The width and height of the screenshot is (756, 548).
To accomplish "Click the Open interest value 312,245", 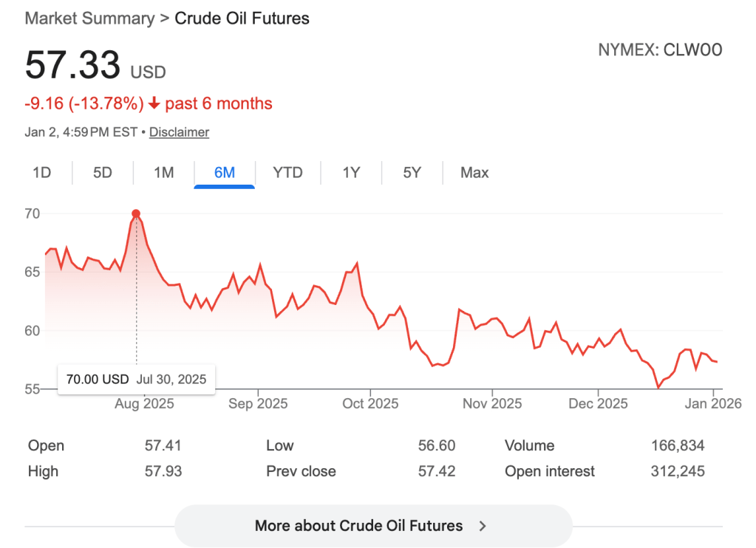I will click(x=678, y=471).
